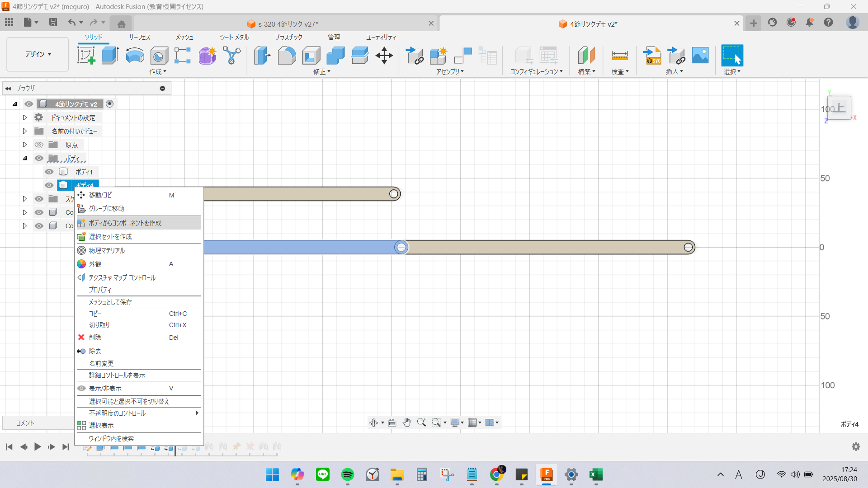This screenshot has height=488, width=868.
Task: Open 外観 appearance color wheel entry
Action: [139, 264]
